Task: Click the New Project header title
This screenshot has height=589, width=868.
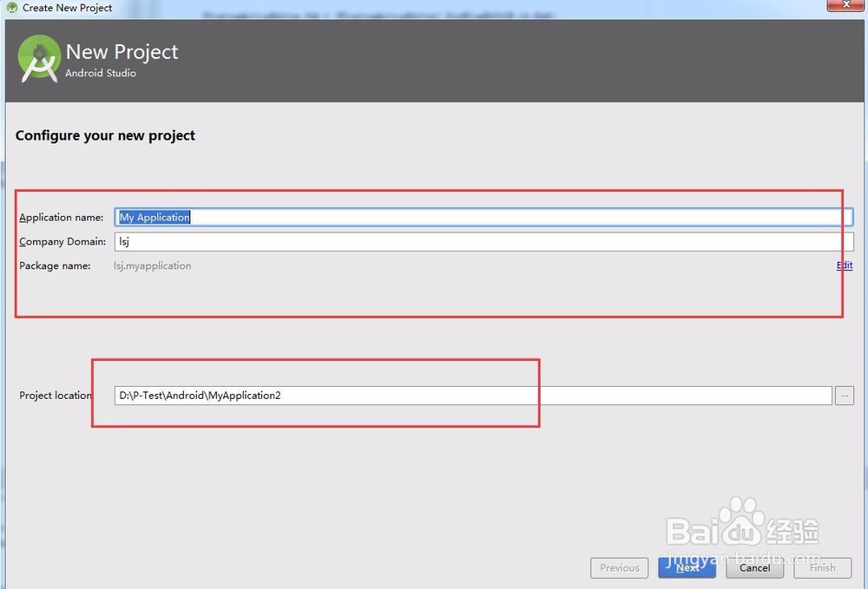Action: 122,52
